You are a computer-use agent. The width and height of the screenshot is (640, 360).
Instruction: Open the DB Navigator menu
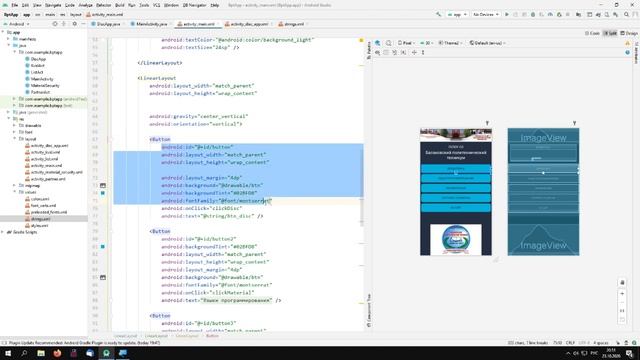click(195, 5)
